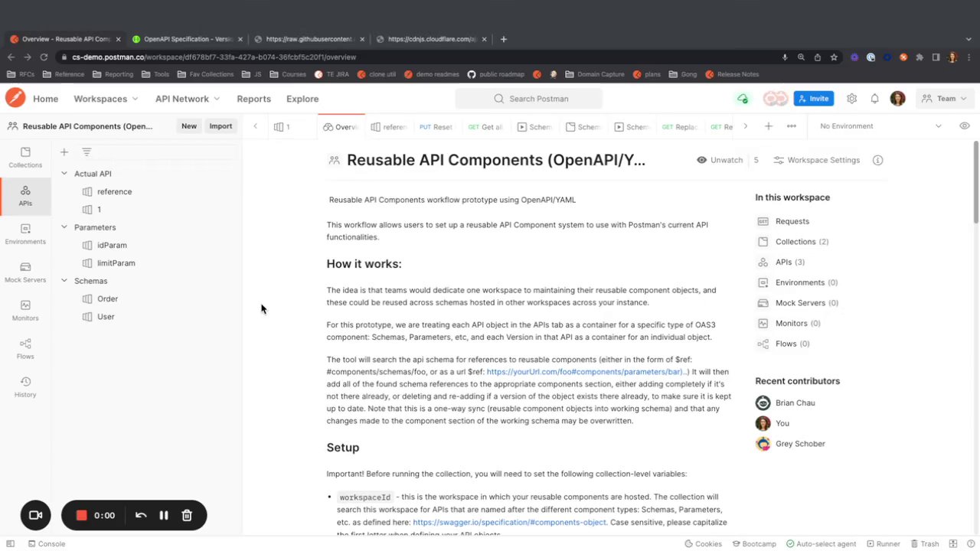Open Runner in the status bar
Screen dimensions: 980x551
[x=883, y=544]
